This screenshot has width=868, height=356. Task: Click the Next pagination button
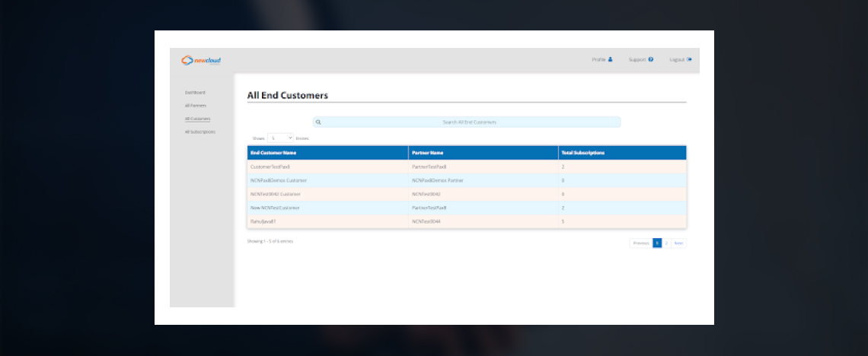678,243
